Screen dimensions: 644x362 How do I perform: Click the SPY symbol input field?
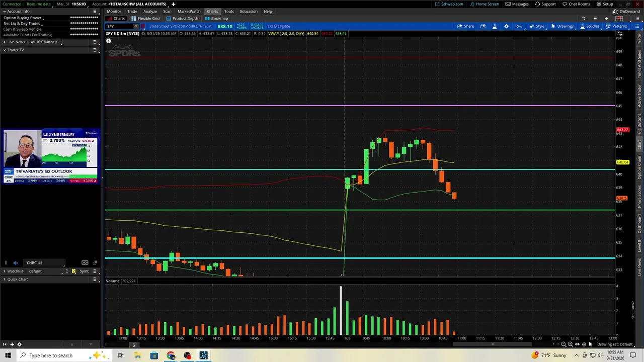pos(119,26)
